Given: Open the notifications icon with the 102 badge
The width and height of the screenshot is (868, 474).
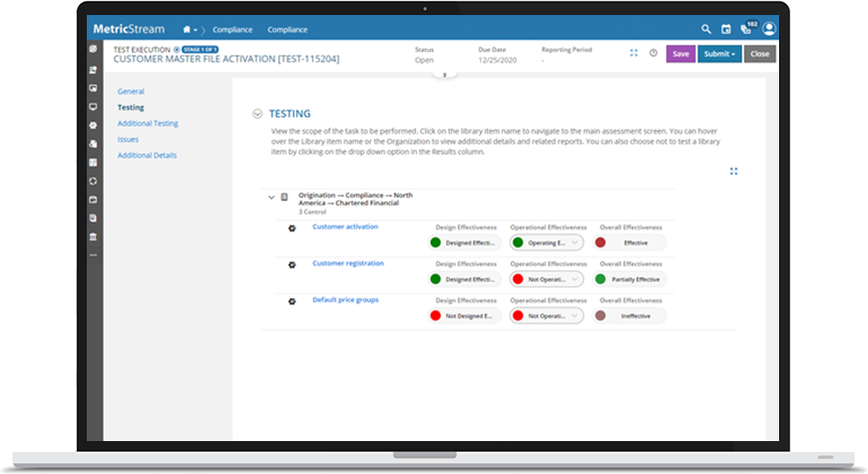Looking at the screenshot, I should [x=748, y=28].
